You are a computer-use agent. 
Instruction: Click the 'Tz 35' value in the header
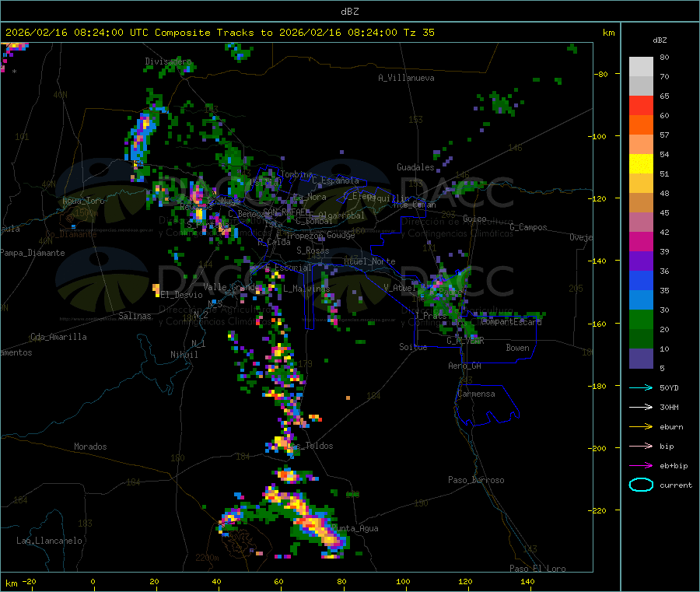418,33
